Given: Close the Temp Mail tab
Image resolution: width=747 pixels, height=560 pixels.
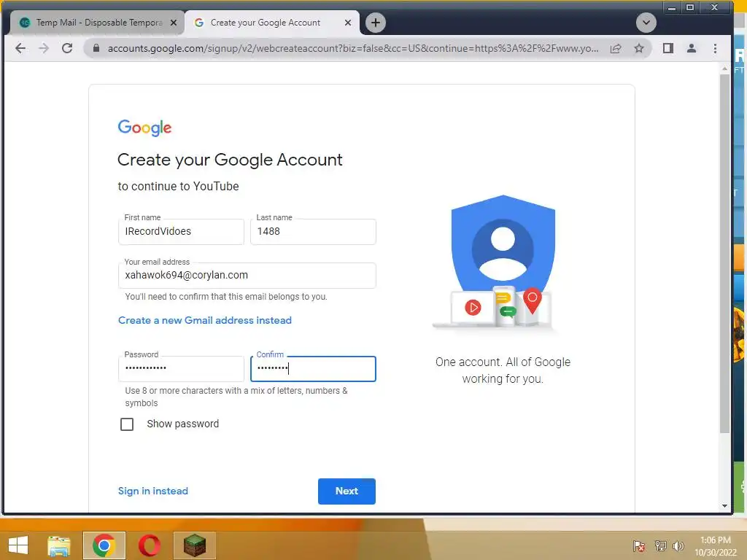Looking at the screenshot, I should pos(174,23).
